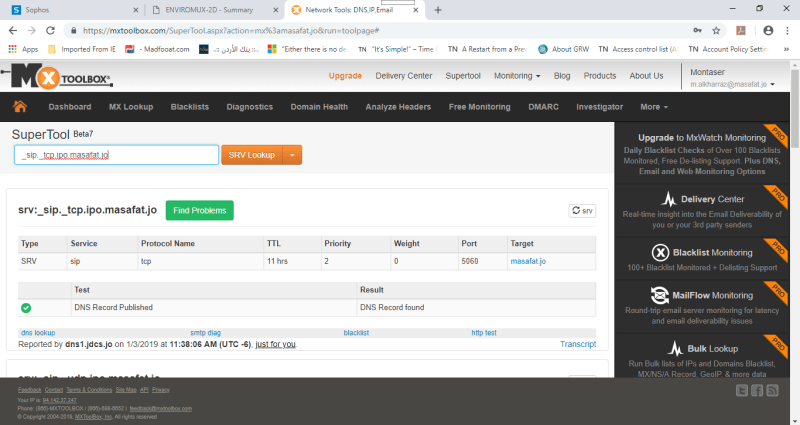Open Transcript link

pyautogui.click(x=578, y=344)
